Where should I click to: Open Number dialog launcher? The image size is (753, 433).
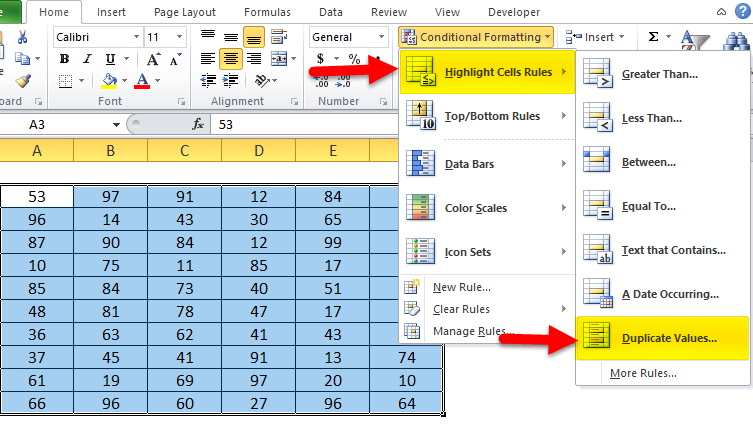click(383, 102)
